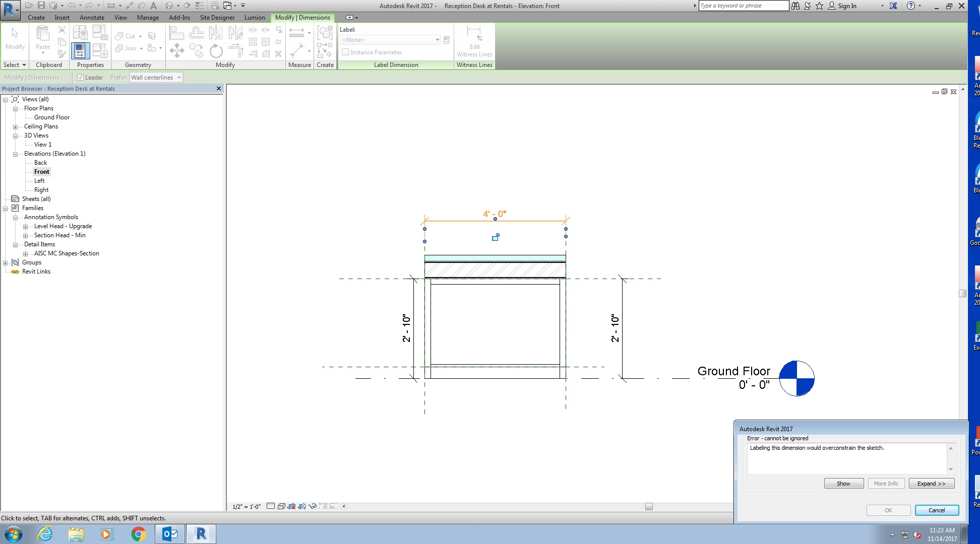The height and width of the screenshot is (544, 980).
Task: Switch to the Manage ribbon tab
Action: point(148,18)
